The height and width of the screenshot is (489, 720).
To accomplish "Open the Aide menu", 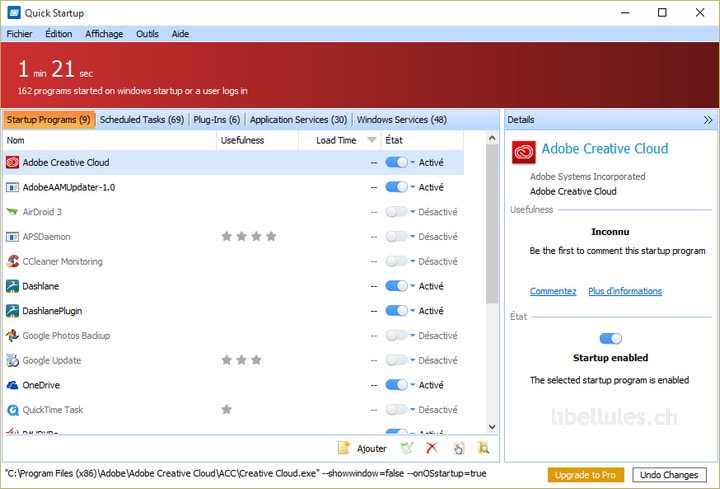I will [180, 34].
